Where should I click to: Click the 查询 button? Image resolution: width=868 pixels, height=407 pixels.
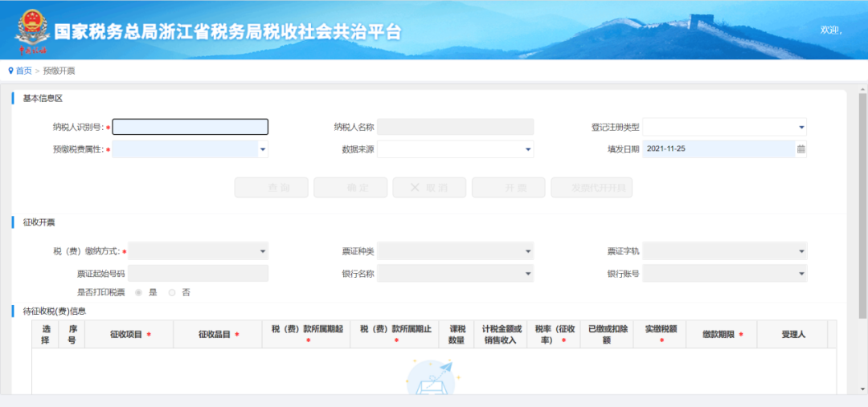click(272, 188)
